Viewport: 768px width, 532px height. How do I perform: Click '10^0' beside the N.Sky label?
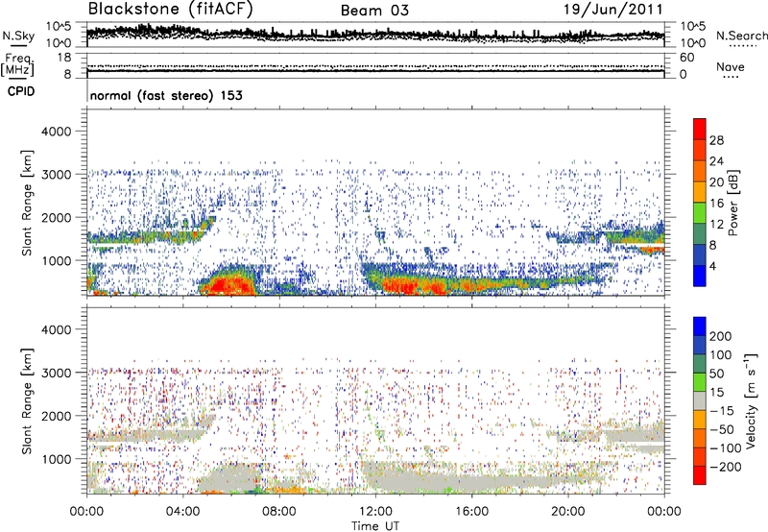59,43
